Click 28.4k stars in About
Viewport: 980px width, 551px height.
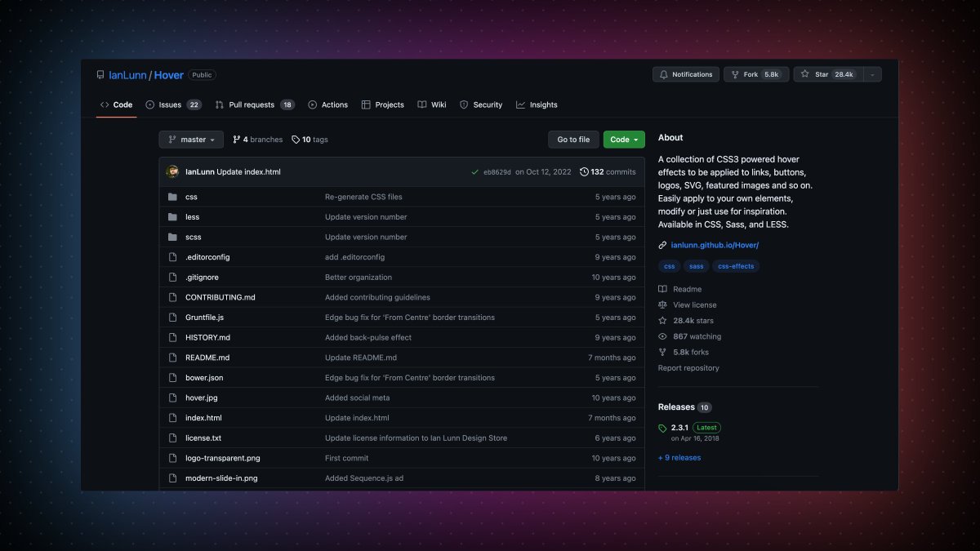click(x=686, y=321)
